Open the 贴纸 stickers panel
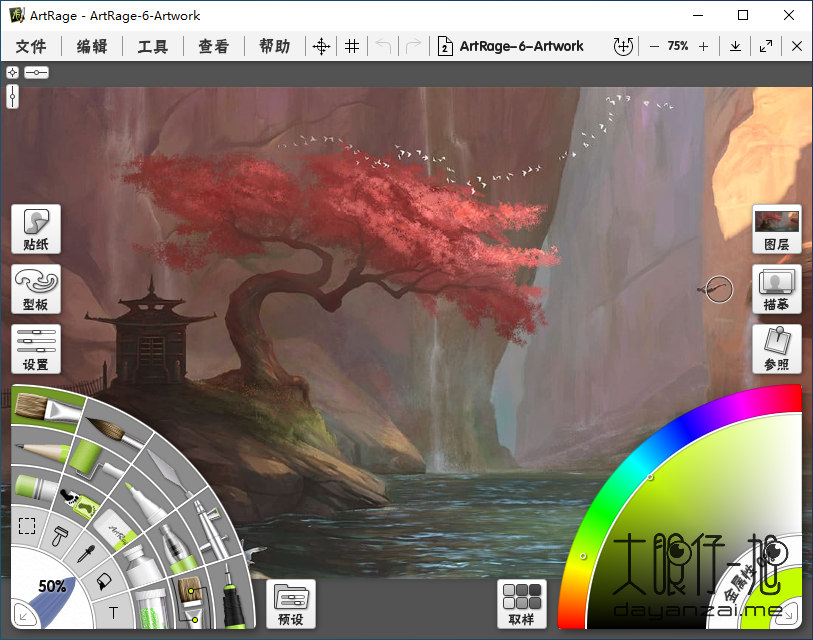This screenshot has width=813, height=640. (36, 230)
